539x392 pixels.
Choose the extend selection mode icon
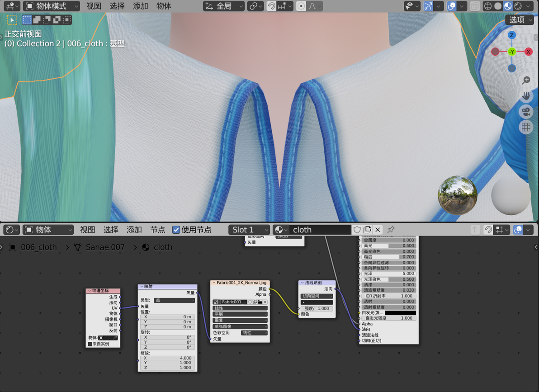pos(37,20)
